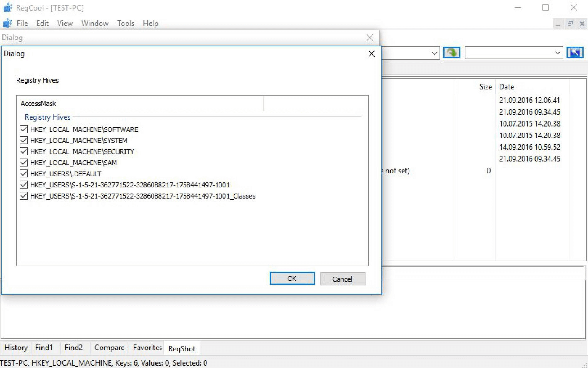Uncheck HKEY_LOCAL_MACHINE\SYSTEM hive

[24, 140]
